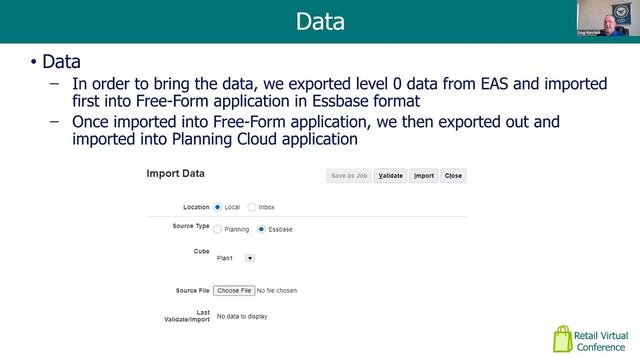Image resolution: width=640 pixels, height=360 pixels.
Task: Select the Planning source type option
Action: coord(218,229)
